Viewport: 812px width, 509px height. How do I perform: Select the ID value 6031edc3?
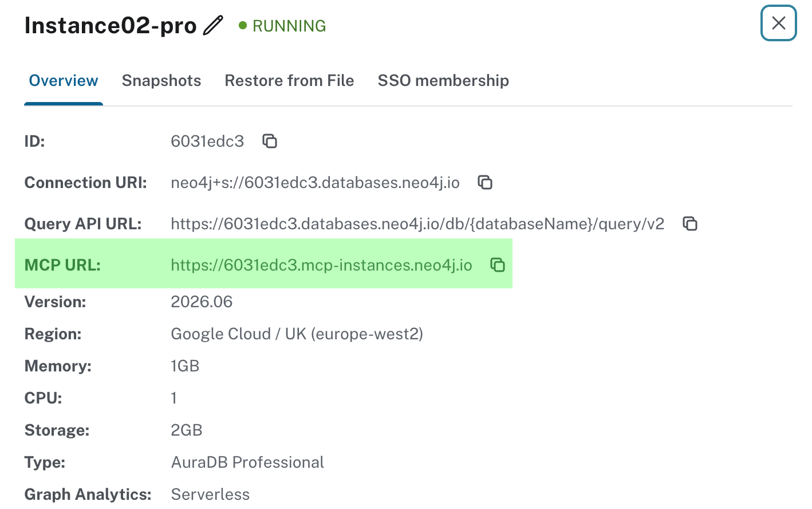click(x=207, y=141)
